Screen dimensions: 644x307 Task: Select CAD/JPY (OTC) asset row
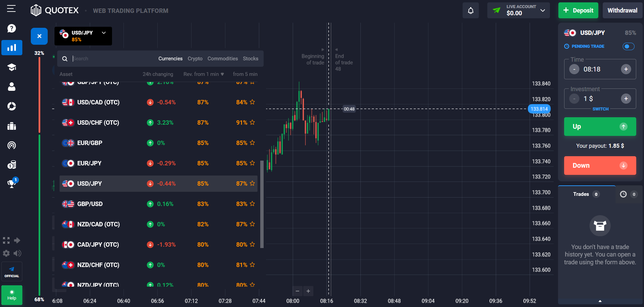point(158,245)
